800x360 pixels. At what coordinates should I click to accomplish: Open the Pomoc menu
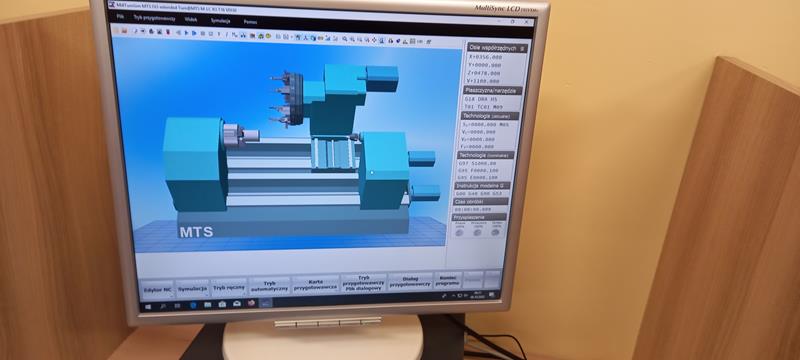[250, 22]
